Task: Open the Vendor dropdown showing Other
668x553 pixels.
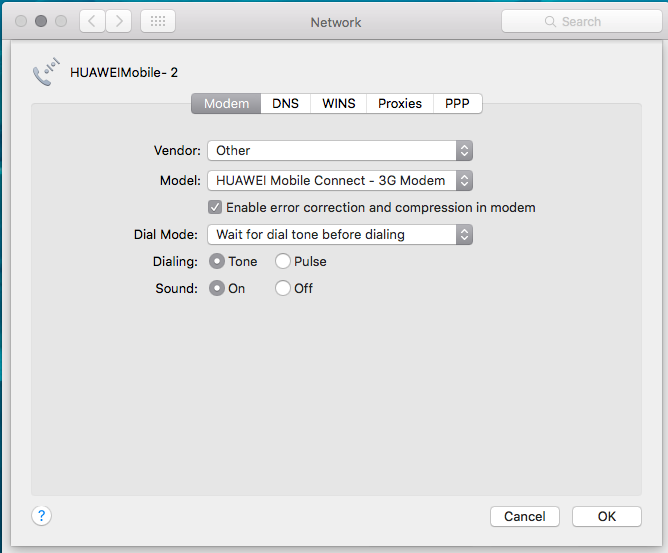Action: click(340, 150)
